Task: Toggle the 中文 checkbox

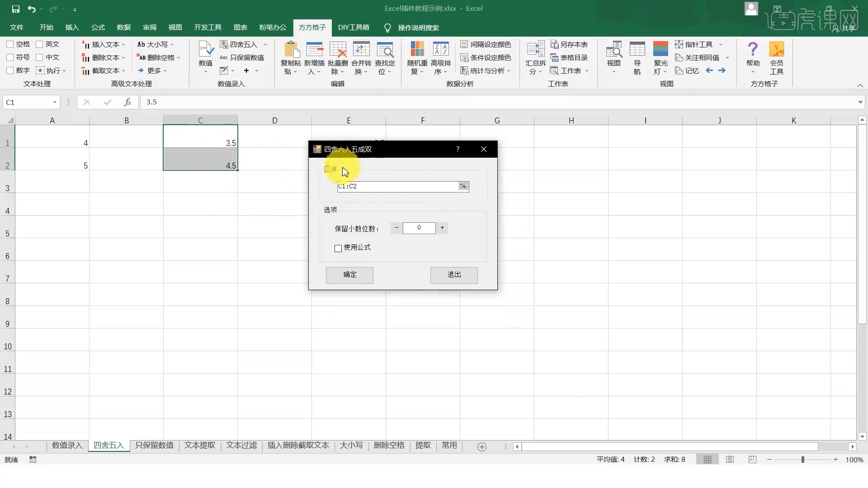Action: coord(39,57)
